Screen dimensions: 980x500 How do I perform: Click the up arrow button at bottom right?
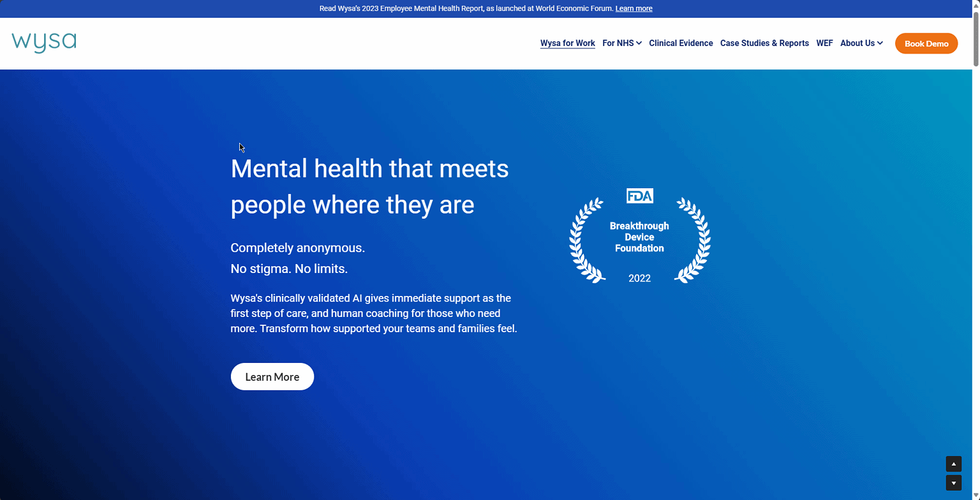point(953,464)
